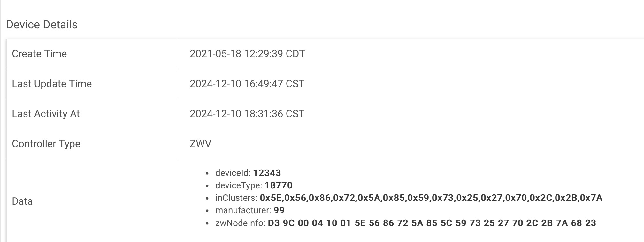This screenshot has width=644, height=242.
Task: Click the Device Details heading
Action: (x=42, y=25)
